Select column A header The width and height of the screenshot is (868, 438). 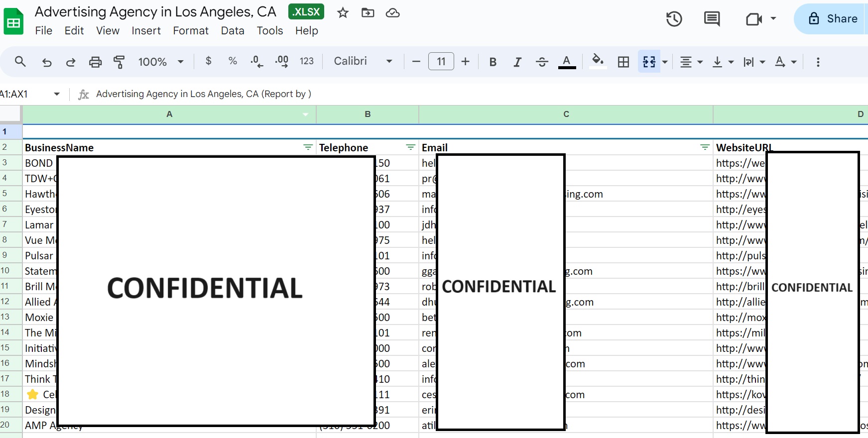169,114
